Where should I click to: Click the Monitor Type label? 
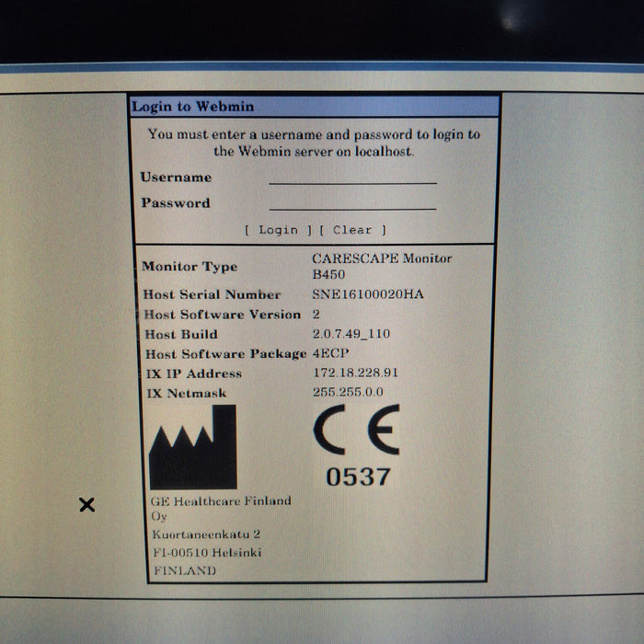189,267
